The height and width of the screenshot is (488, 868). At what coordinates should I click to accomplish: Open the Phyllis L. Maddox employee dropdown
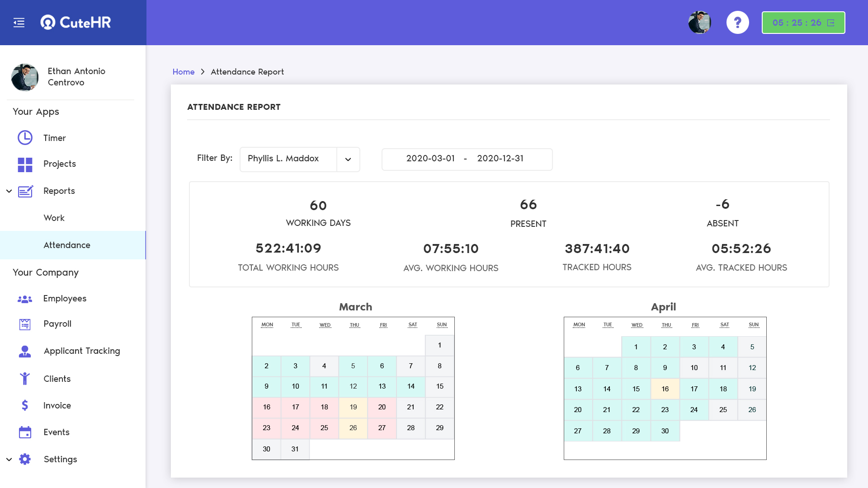pyautogui.click(x=348, y=159)
